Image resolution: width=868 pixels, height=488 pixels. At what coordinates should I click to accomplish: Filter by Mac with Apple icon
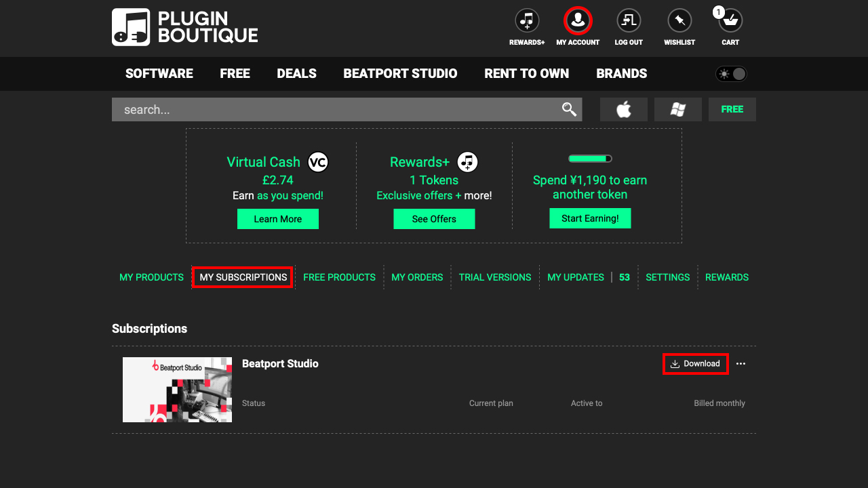(624, 109)
